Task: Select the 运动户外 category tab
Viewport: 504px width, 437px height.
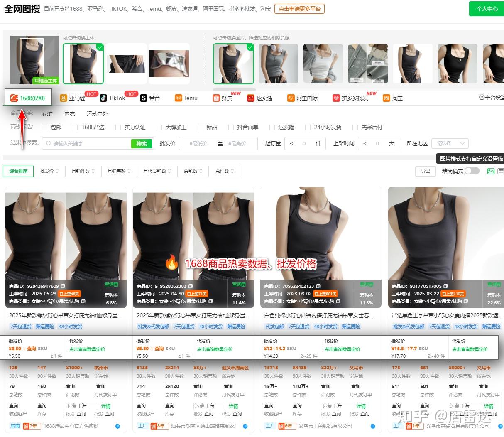Action: (97, 113)
